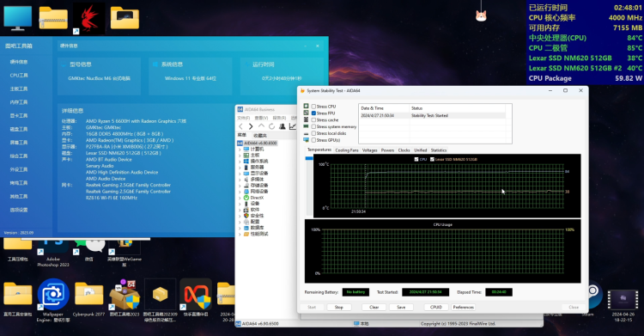Screen dimensions: 644x336
Task: Click the This PC monitor desktop icon
Action: tap(18, 18)
